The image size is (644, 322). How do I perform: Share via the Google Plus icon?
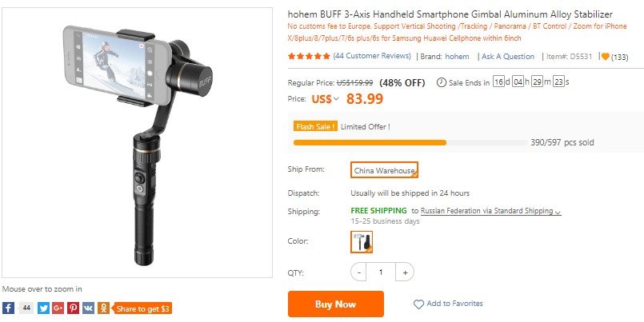pos(58,308)
